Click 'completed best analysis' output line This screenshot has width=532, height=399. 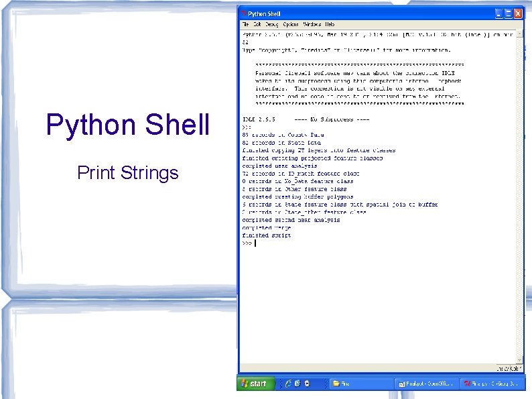tap(279, 166)
